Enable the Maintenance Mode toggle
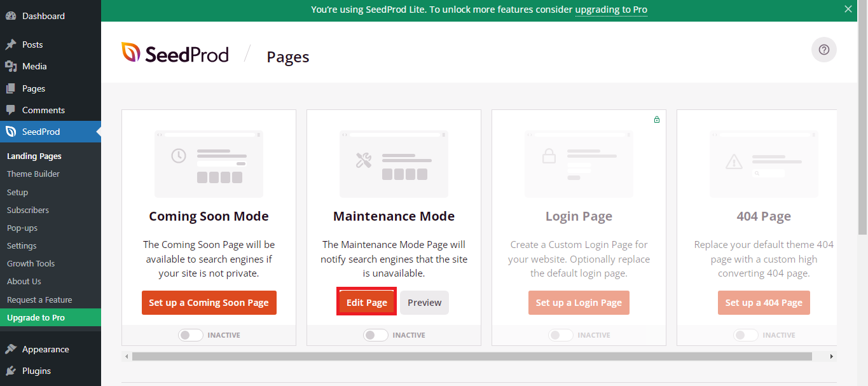This screenshot has width=868, height=386. [376, 335]
